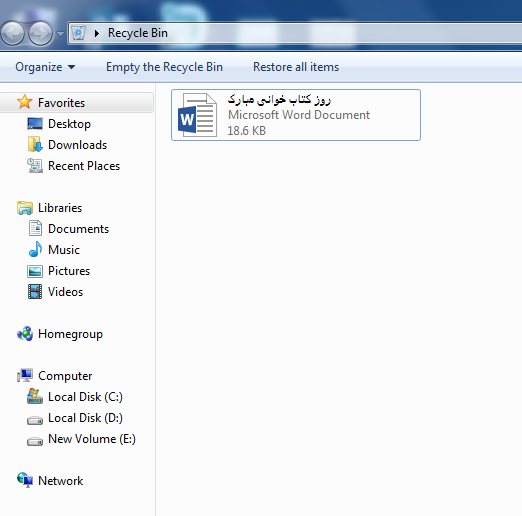Open the recent pages arrow beside the Forward button

[x=60, y=34]
